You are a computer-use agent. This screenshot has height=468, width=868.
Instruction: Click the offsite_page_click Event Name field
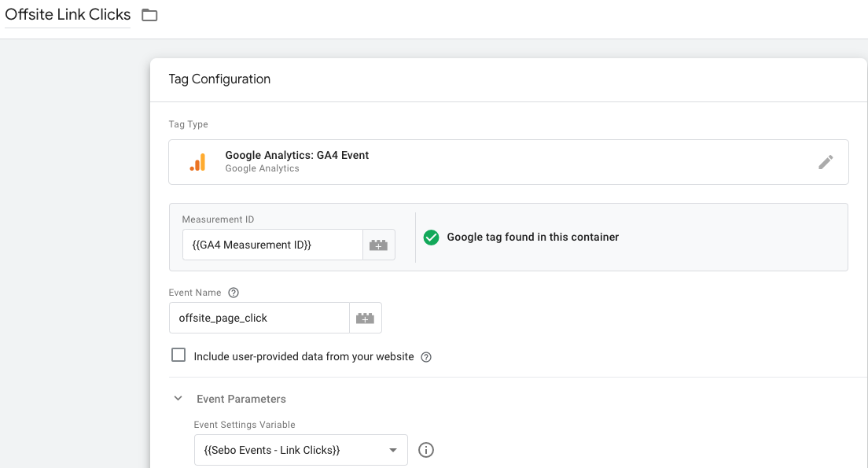(259, 318)
